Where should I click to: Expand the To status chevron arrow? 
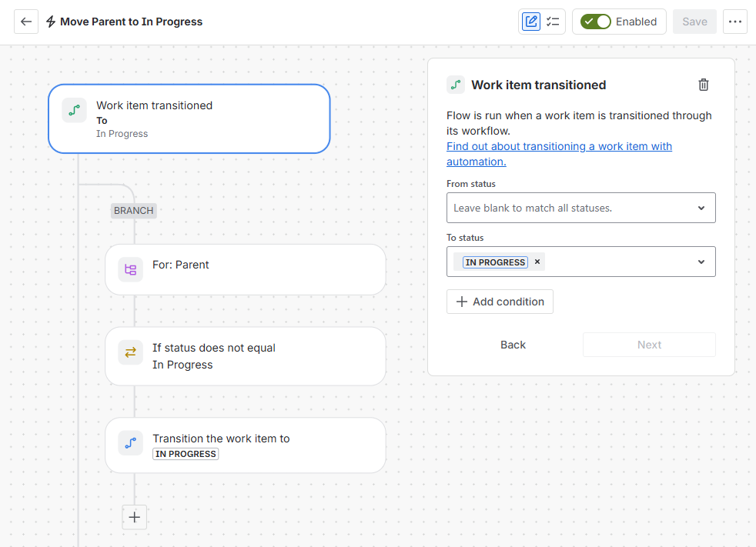701,262
